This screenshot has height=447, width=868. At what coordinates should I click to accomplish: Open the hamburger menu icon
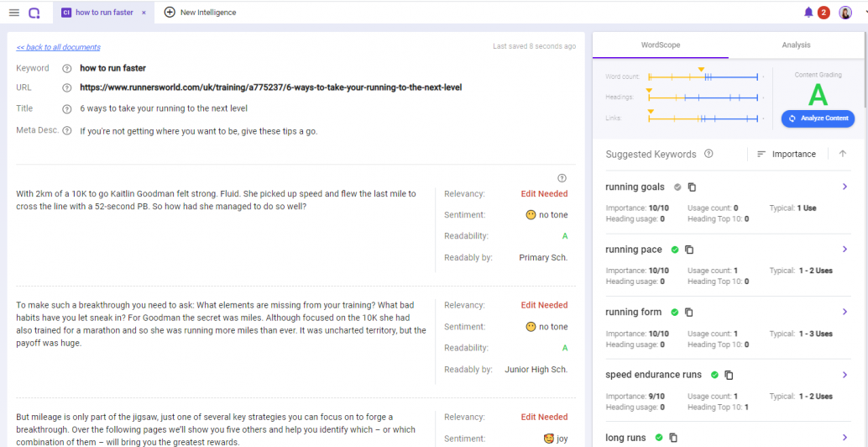[x=14, y=13]
